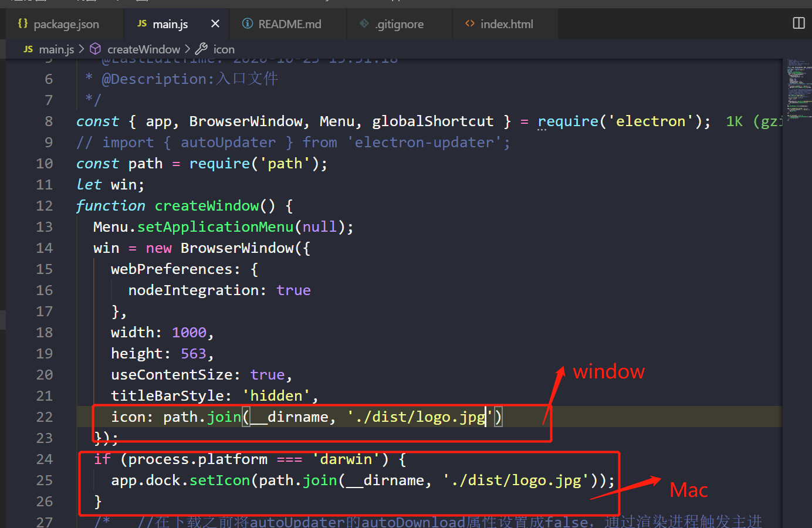The height and width of the screenshot is (528, 812).
Task: Click the wrench icon in breadcrumb
Action: 201,49
